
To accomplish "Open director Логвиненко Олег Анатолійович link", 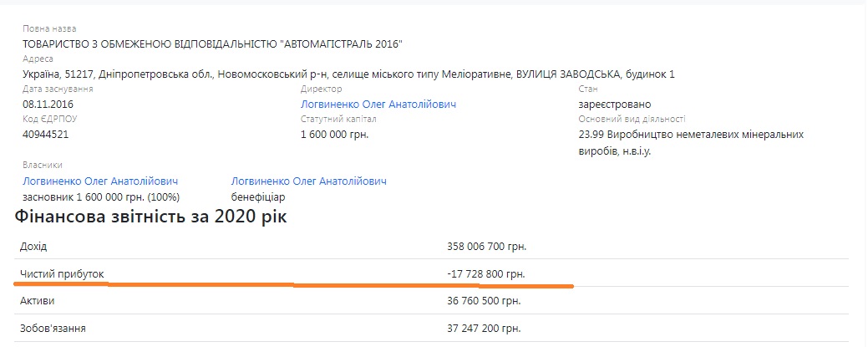I will tap(378, 105).
